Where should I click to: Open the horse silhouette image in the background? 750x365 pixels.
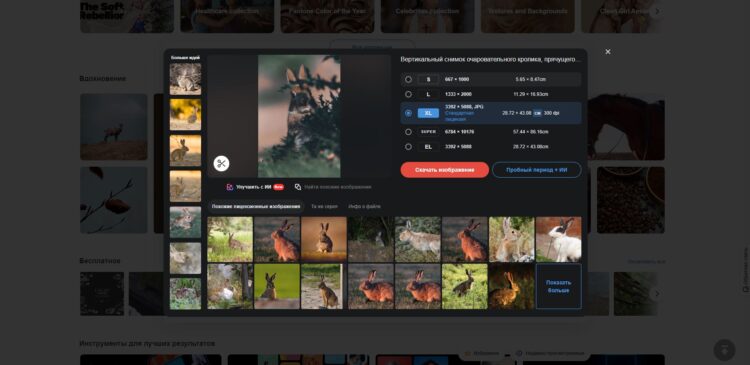tap(626, 127)
